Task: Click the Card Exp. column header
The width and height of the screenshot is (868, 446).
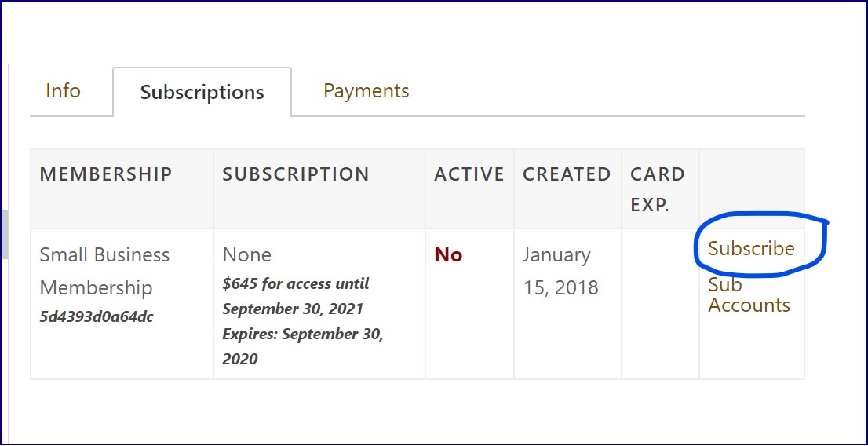Action: (x=658, y=189)
